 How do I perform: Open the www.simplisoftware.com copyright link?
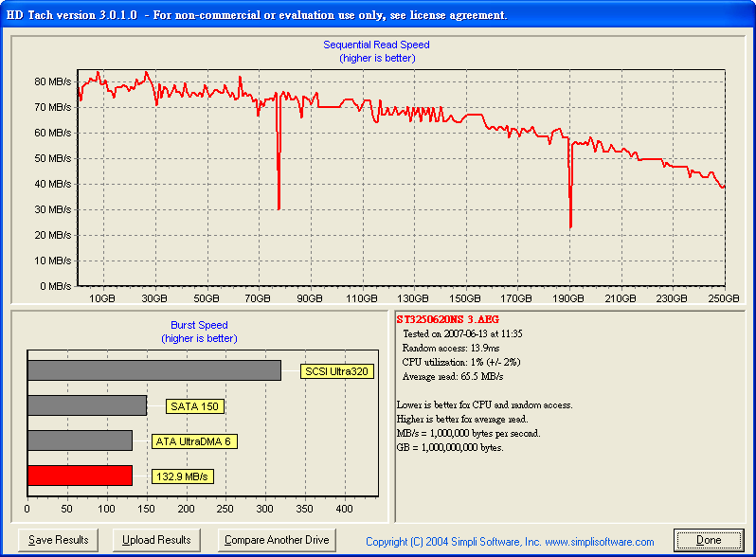click(x=600, y=542)
